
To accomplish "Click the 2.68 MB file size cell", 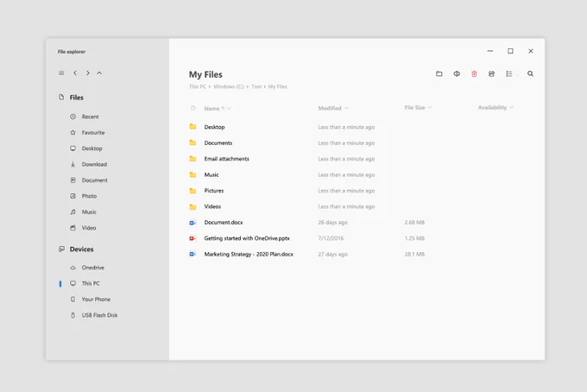I will coord(414,223).
